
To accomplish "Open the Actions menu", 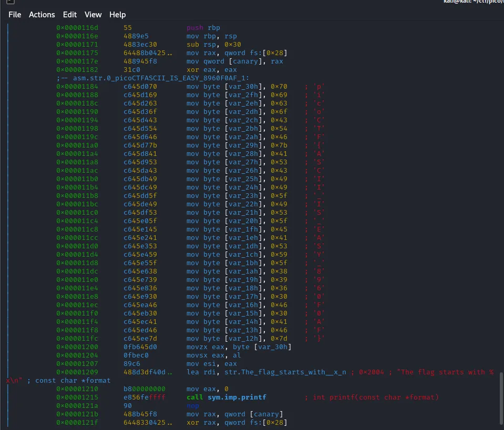I will (x=42, y=15).
